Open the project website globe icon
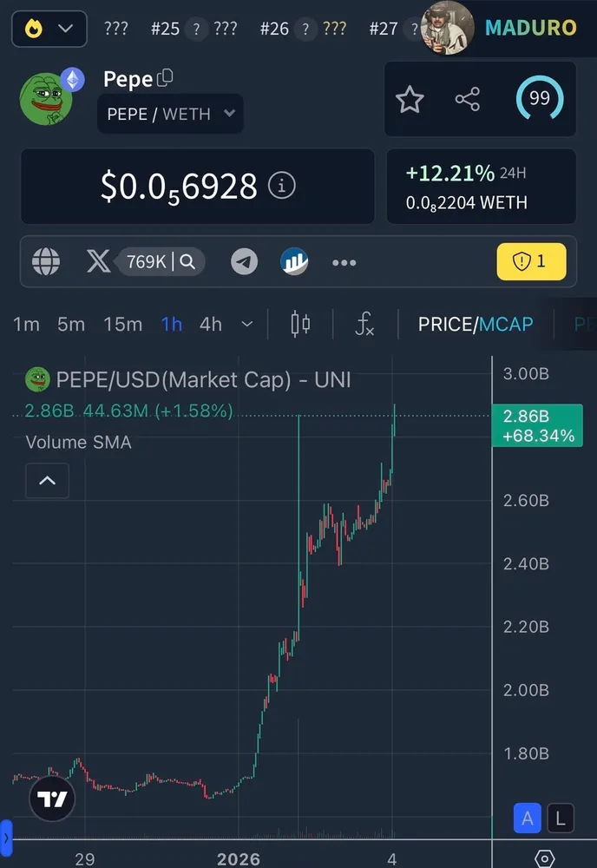Viewport: 597px width, 868px height. tap(46, 261)
